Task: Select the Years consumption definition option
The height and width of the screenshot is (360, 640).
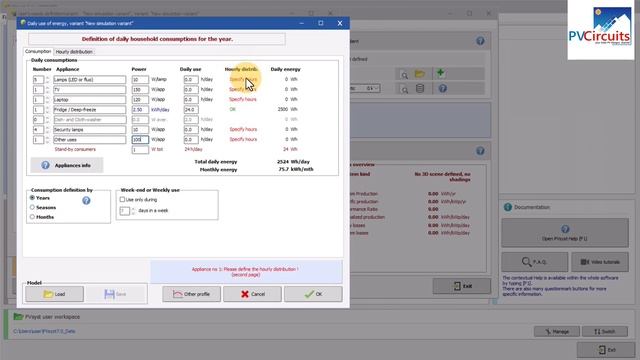Action: (x=32, y=198)
